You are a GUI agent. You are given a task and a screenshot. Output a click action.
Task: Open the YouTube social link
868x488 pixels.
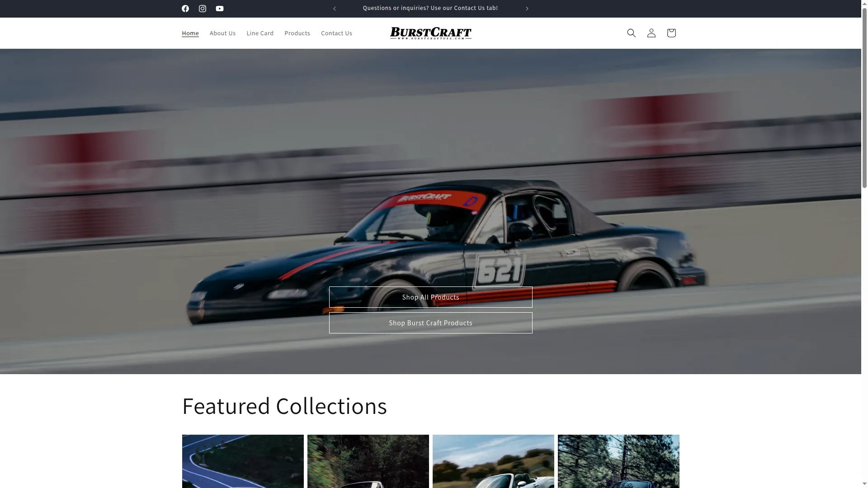220,9
